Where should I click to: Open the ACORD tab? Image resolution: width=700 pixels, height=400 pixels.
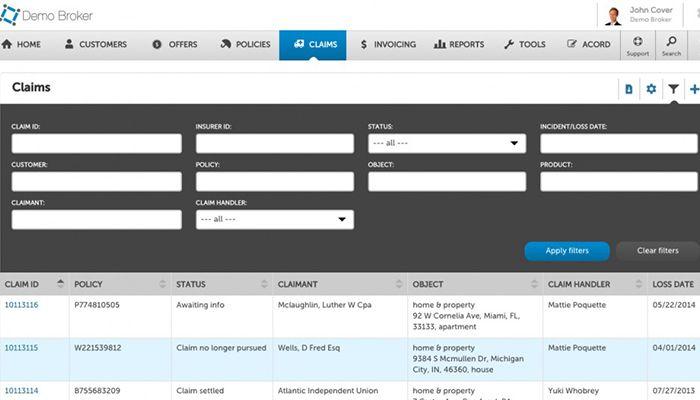coord(588,45)
